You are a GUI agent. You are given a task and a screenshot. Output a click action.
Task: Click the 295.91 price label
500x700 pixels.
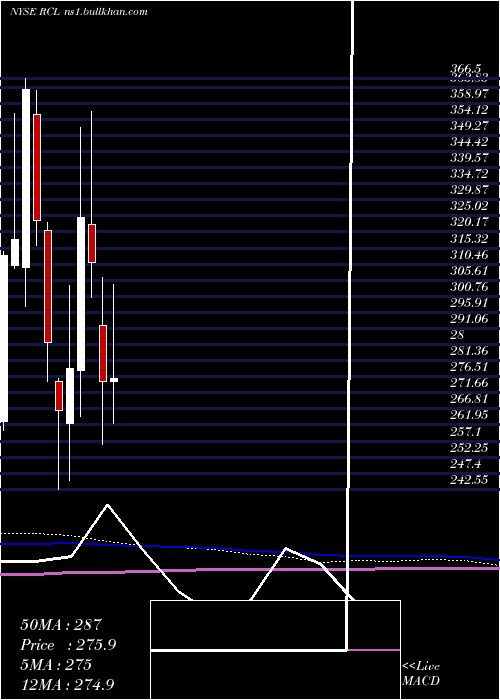469,303
